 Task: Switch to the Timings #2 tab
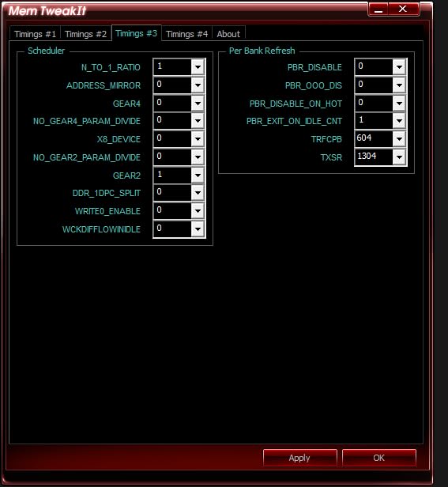(x=85, y=33)
